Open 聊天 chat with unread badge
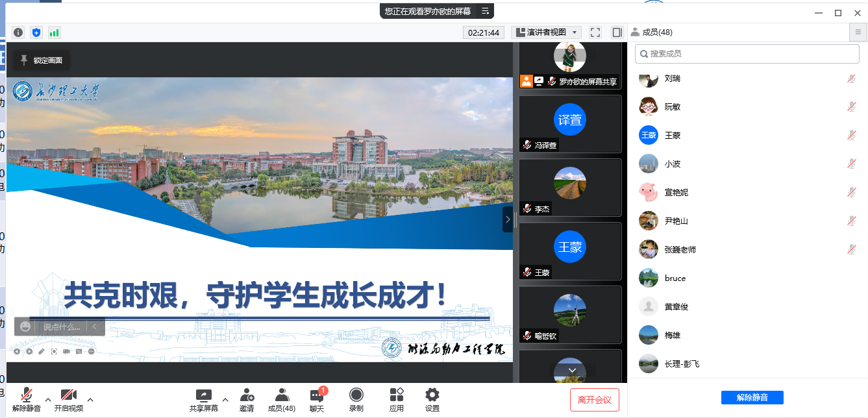Screen dimensions: 868x418 pyautogui.click(x=317, y=400)
